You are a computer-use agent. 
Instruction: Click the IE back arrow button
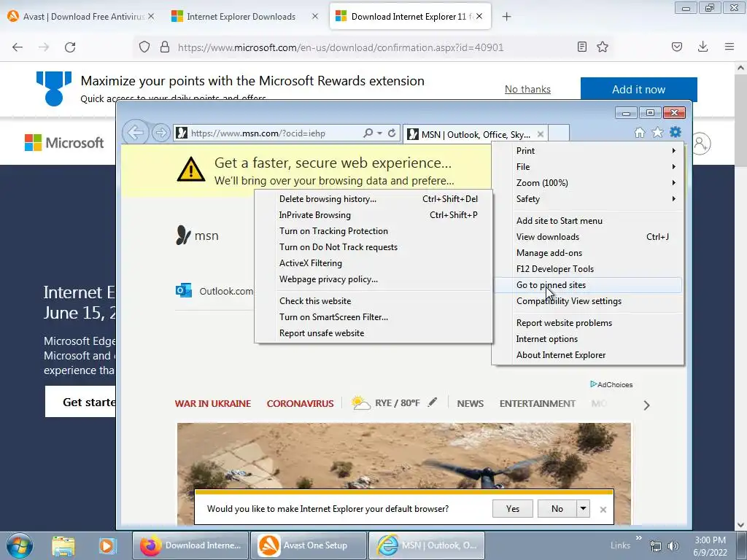tap(136, 133)
